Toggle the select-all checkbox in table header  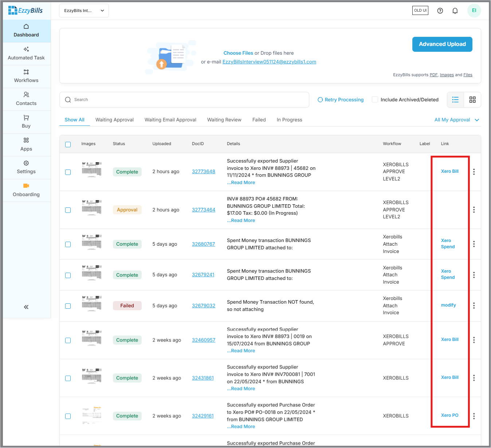(x=68, y=144)
